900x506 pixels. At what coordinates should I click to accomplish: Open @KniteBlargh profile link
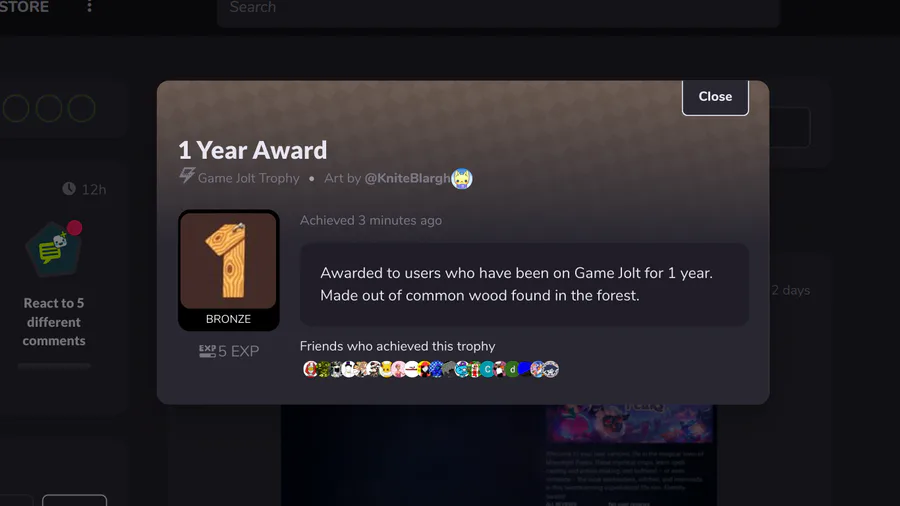pos(407,178)
